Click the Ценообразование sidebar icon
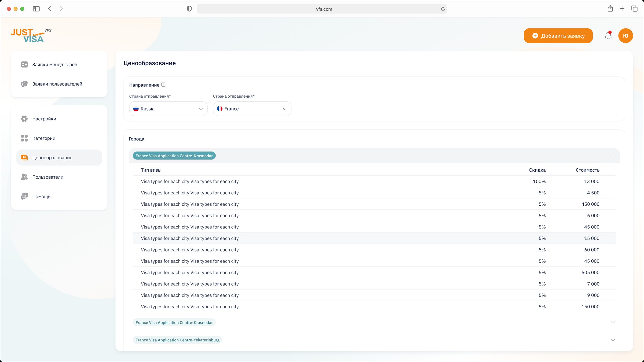Viewport: 644px width, 362px height. [24, 158]
